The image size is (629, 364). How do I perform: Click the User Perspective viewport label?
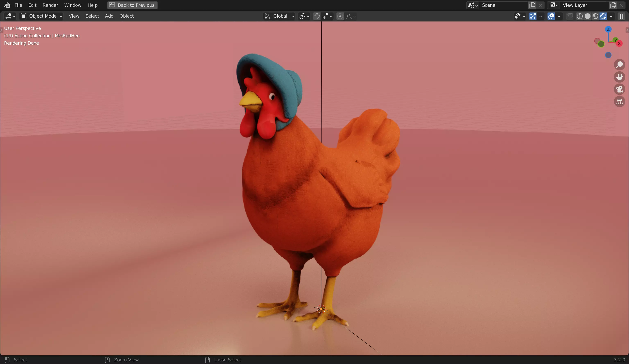point(23,28)
